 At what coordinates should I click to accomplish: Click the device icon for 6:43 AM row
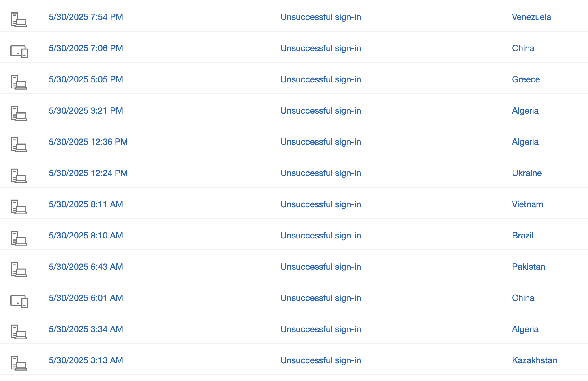[19, 269]
